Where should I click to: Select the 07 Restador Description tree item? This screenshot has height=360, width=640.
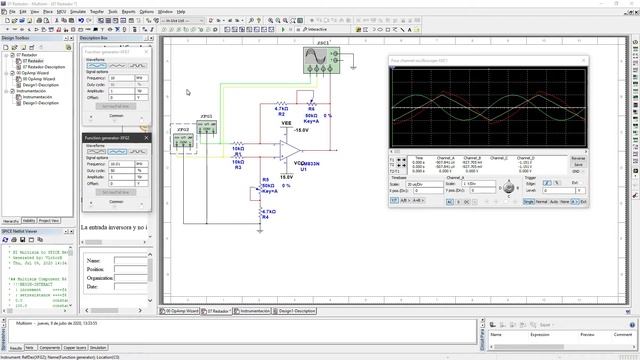tap(44, 67)
